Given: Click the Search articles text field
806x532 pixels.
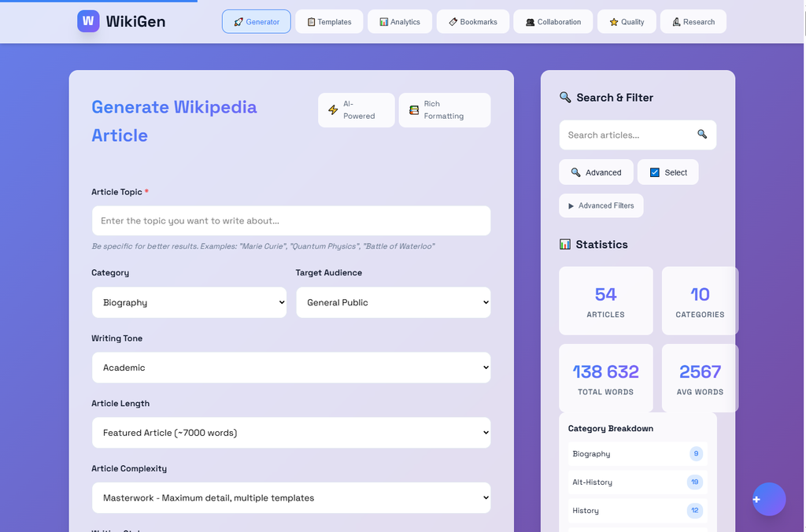Looking at the screenshot, I should click(626, 135).
